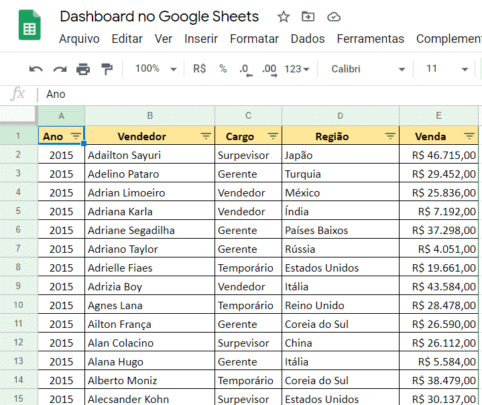Open the Google Sheets home icon

click(x=29, y=25)
